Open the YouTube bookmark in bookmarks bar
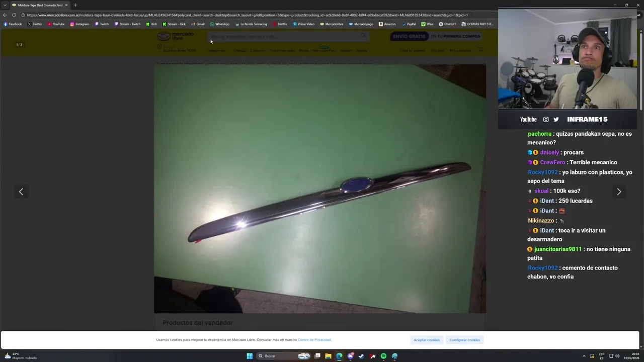The width and height of the screenshot is (644, 362). point(56,24)
